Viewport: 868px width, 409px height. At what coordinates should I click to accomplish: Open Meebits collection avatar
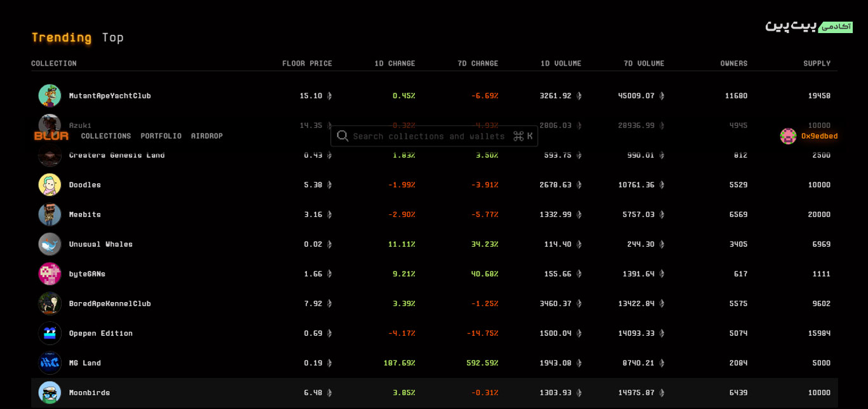click(x=50, y=214)
